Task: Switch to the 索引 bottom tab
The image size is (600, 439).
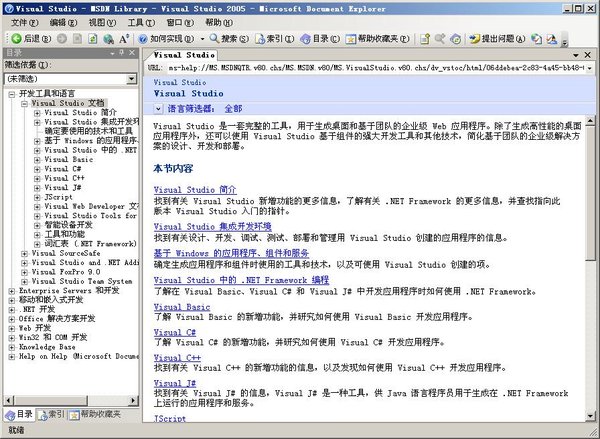Action: click(52, 415)
